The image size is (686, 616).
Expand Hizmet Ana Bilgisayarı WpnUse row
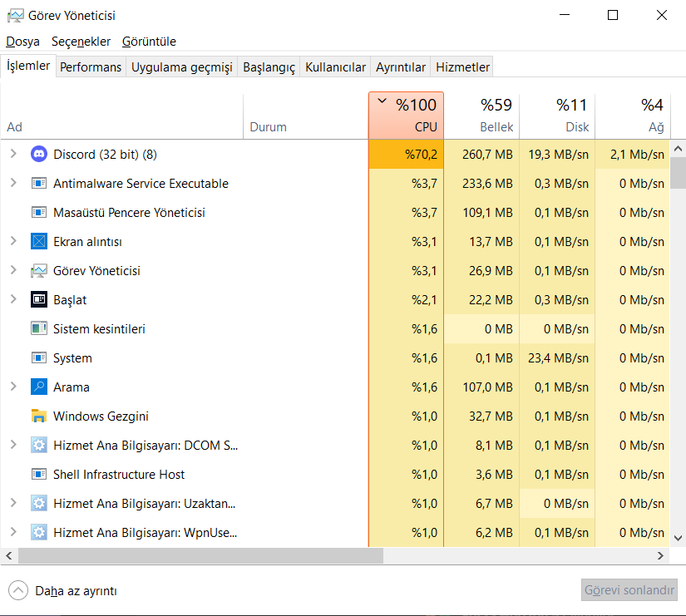(x=13, y=532)
